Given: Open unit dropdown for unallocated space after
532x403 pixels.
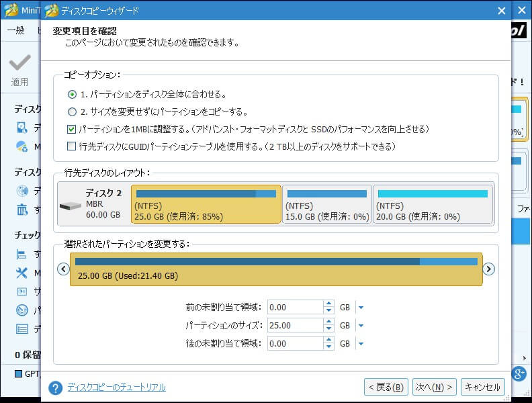Looking at the screenshot, I should (x=361, y=344).
